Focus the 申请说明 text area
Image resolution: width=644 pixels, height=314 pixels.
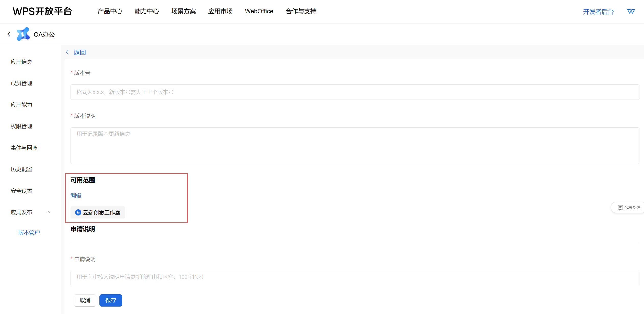pyautogui.click(x=355, y=277)
